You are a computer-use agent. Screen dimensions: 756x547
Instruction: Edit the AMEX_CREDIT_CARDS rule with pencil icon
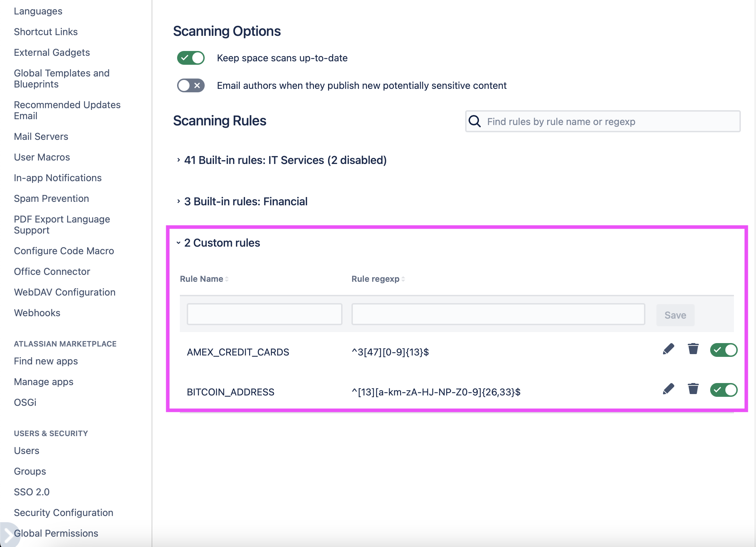pyautogui.click(x=668, y=349)
